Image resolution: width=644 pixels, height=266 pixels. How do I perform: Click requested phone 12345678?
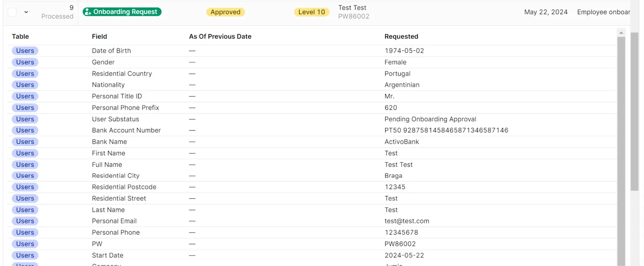[401, 233]
